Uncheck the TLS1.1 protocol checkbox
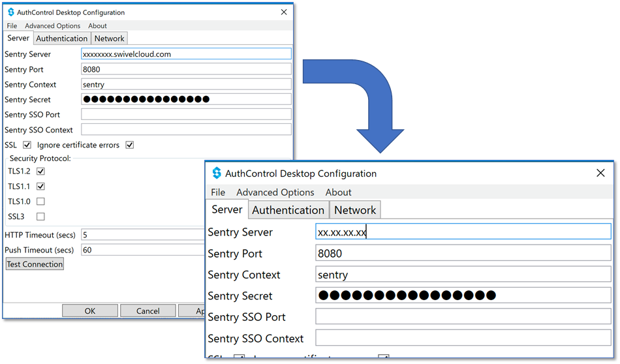This screenshot has width=620, height=364. coord(40,186)
